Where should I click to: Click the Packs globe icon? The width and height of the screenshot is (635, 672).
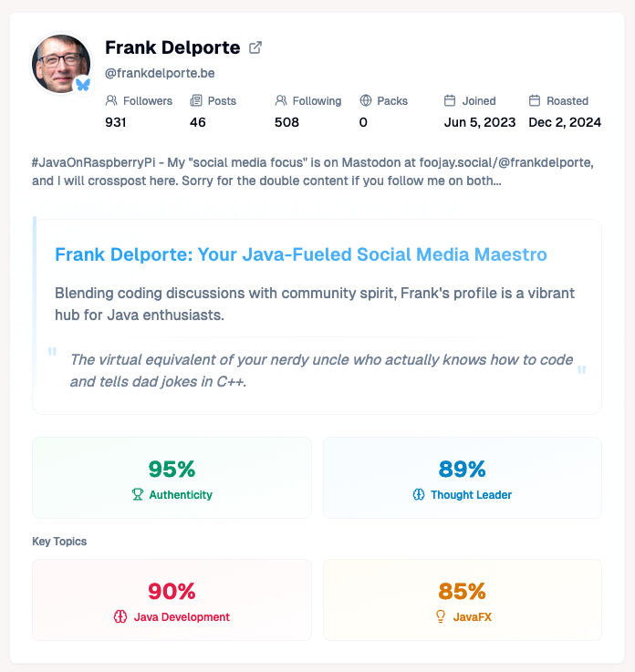pos(366,101)
